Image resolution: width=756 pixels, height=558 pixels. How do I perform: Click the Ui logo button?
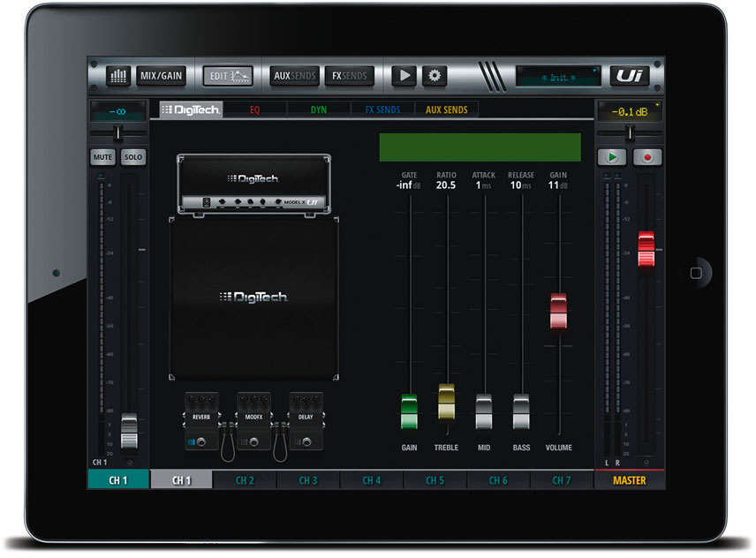[629, 76]
